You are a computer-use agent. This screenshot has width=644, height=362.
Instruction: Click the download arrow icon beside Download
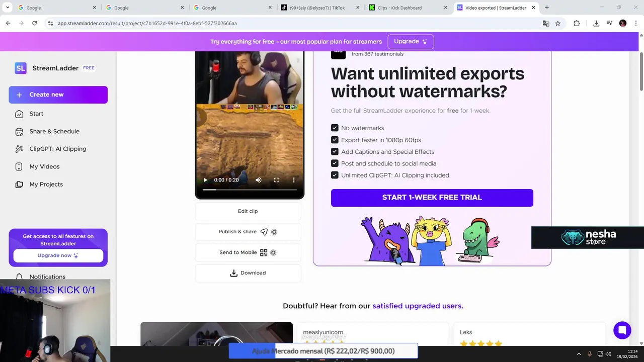(x=233, y=273)
